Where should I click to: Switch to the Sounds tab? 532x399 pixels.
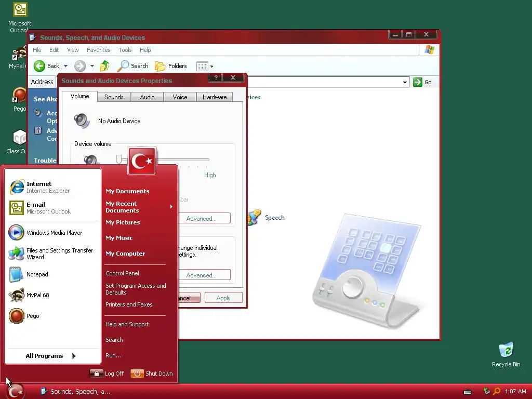(x=114, y=97)
